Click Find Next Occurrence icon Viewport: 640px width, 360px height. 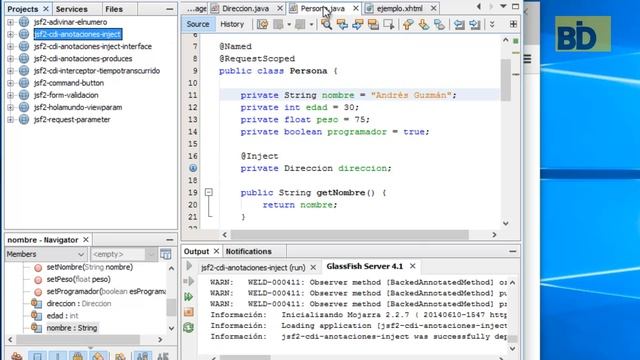(358, 24)
